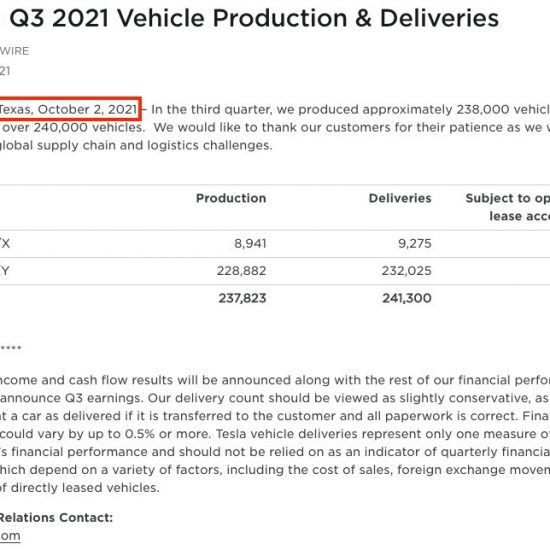The image size is (550, 550).
Task: Click the asterisks separator line
Action: pyautogui.click(x=11, y=348)
